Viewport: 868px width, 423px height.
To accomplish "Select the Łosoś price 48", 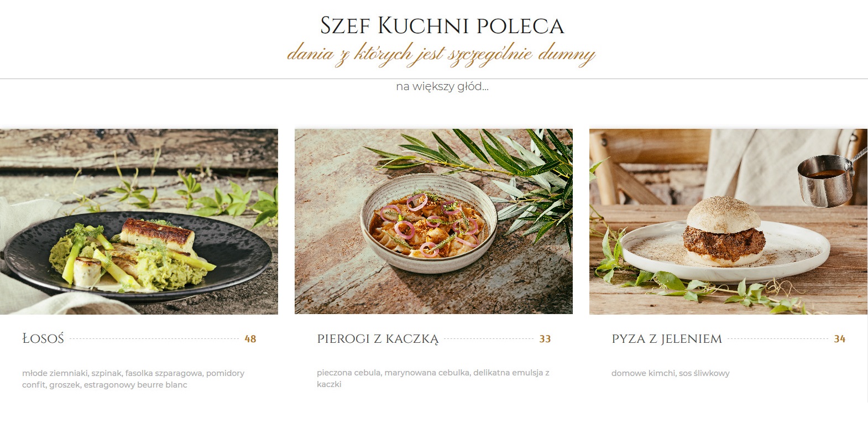I will click(250, 339).
